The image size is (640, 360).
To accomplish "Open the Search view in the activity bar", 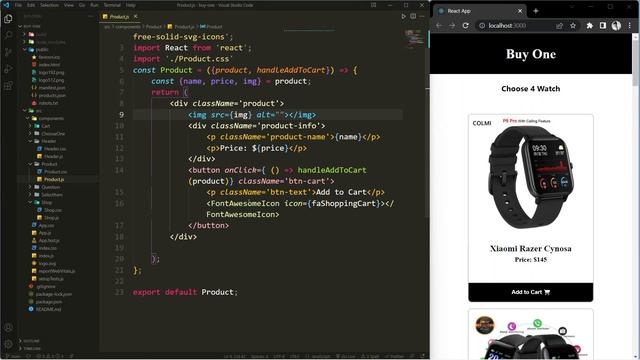I will pyautogui.click(x=8, y=35).
